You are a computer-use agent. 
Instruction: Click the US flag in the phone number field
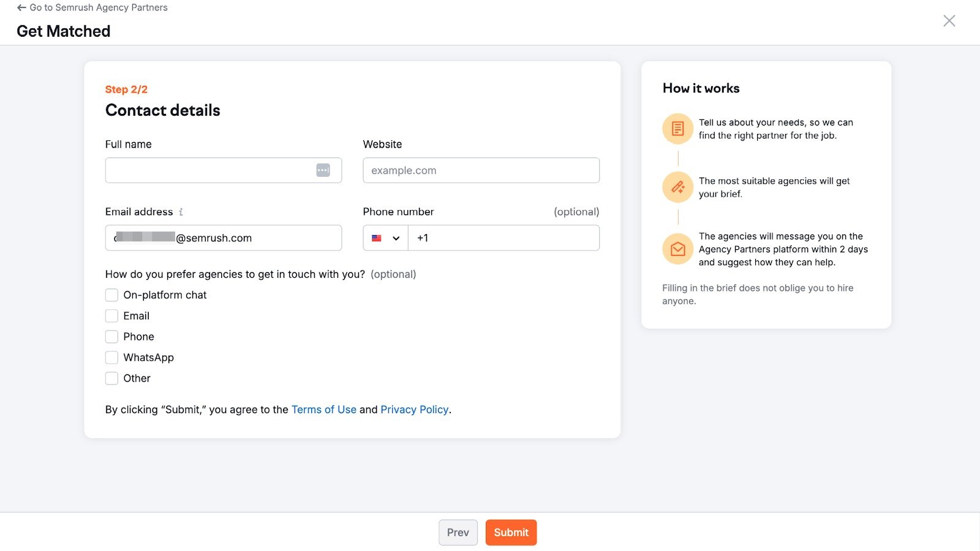point(377,238)
